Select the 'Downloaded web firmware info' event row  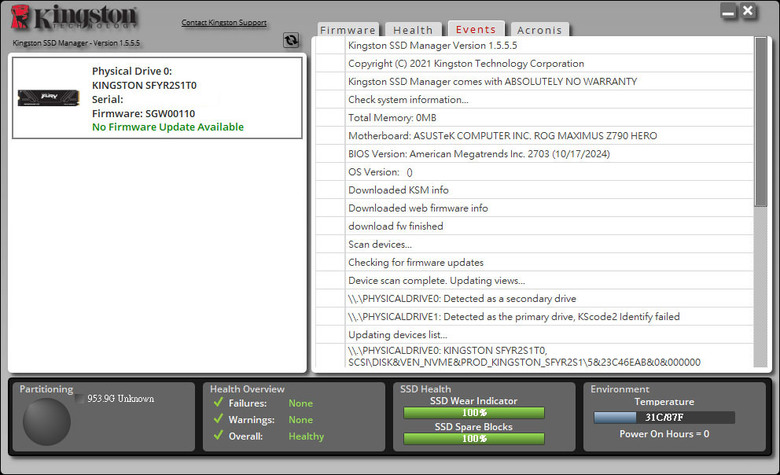point(534,208)
